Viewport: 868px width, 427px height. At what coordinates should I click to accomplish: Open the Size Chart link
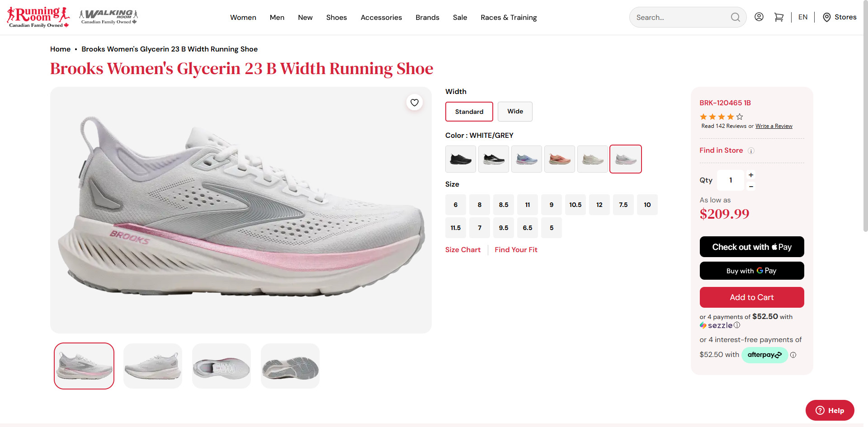point(463,249)
